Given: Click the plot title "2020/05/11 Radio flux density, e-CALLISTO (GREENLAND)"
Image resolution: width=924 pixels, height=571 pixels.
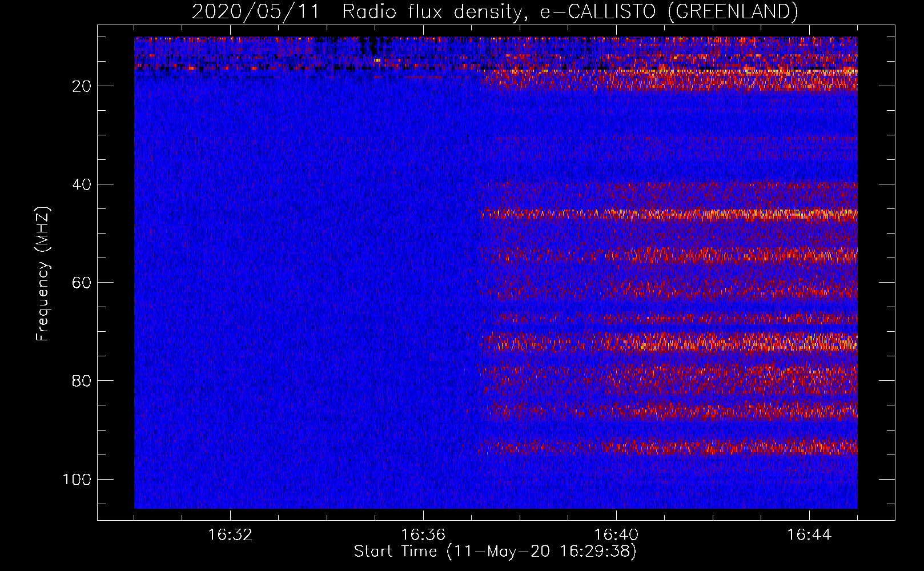Looking at the screenshot, I should coord(495,11).
